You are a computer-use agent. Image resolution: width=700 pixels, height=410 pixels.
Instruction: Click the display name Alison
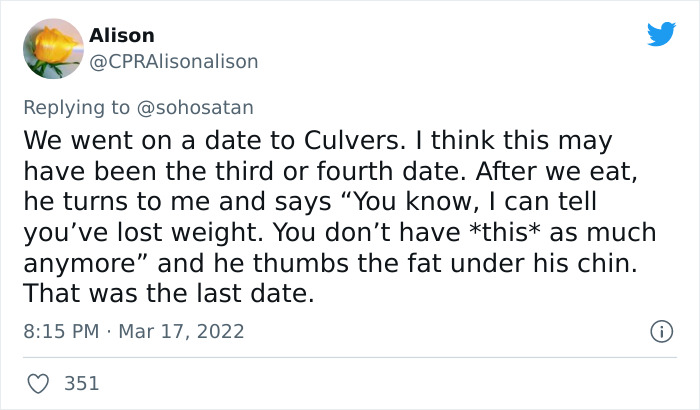[x=122, y=36]
